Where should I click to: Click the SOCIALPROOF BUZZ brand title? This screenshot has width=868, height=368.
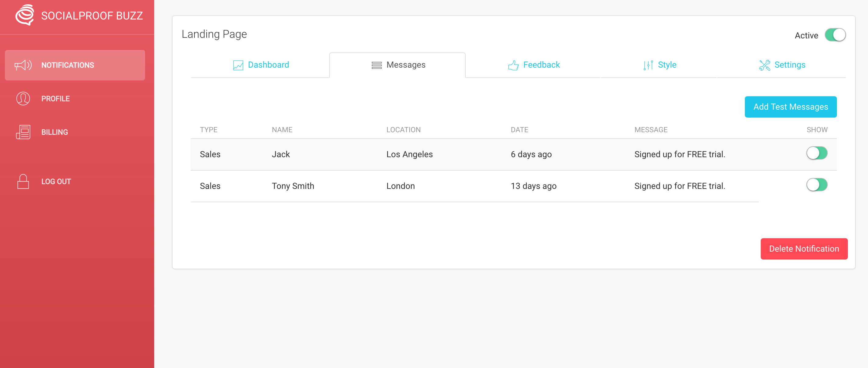pos(92,16)
